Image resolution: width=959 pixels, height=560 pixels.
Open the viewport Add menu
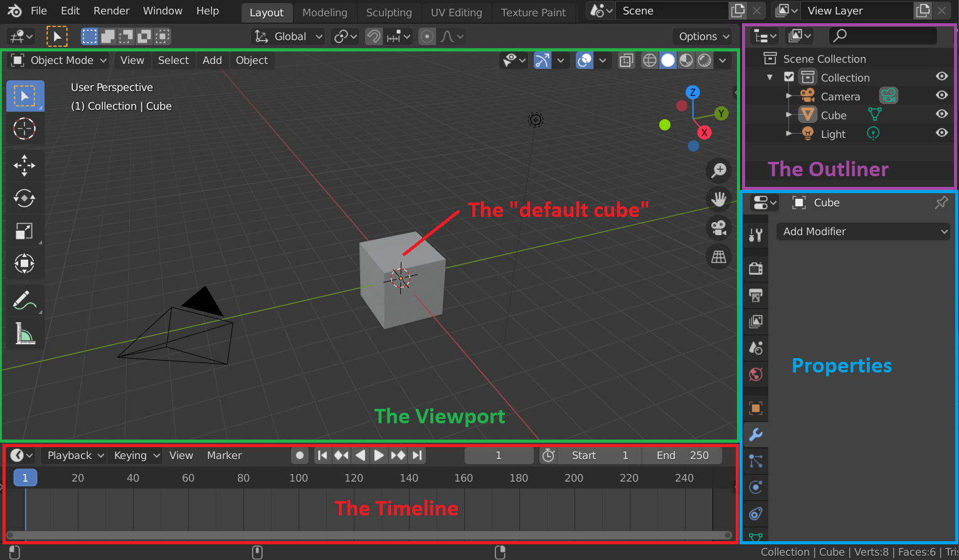point(212,60)
